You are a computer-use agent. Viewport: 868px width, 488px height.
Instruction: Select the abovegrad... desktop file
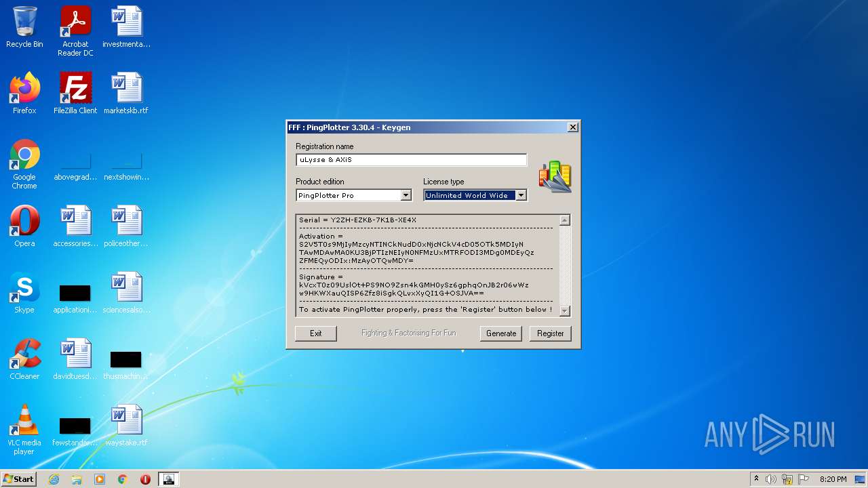[75, 168]
